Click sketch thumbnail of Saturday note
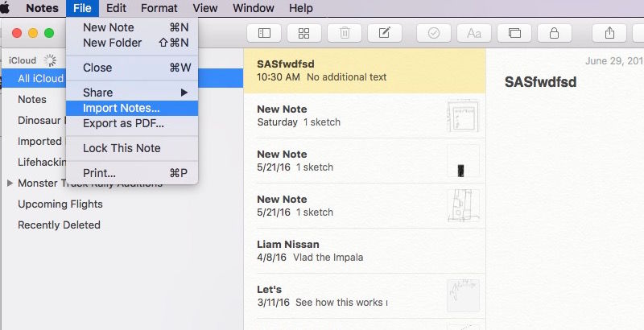Image resolution: width=644 pixels, height=330 pixels. click(464, 116)
